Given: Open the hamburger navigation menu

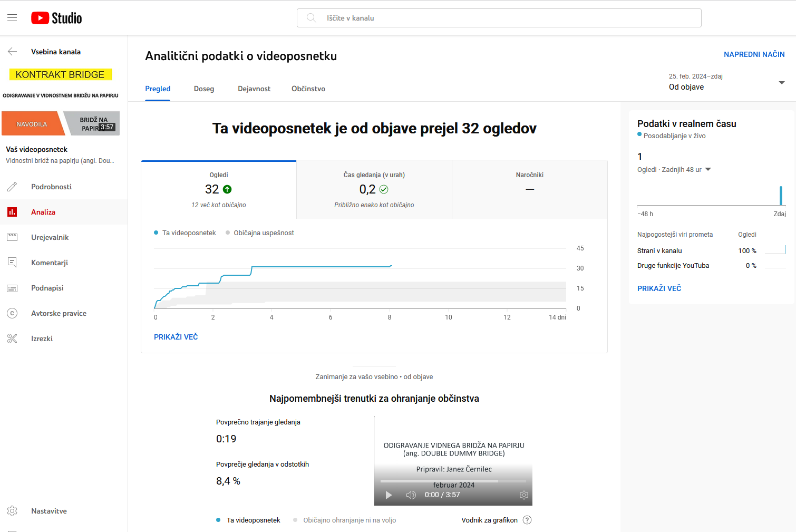Looking at the screenshot, I should point(12,18).
